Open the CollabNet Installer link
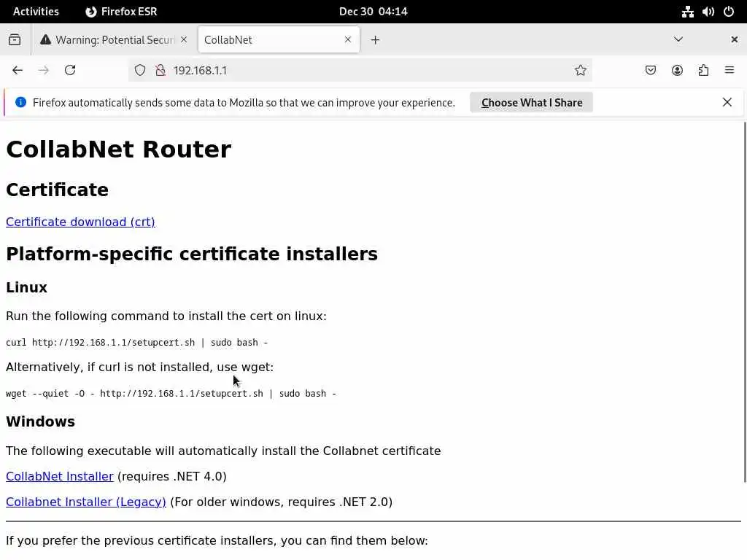Screen dimensions: 747x560 coord(60,476)
